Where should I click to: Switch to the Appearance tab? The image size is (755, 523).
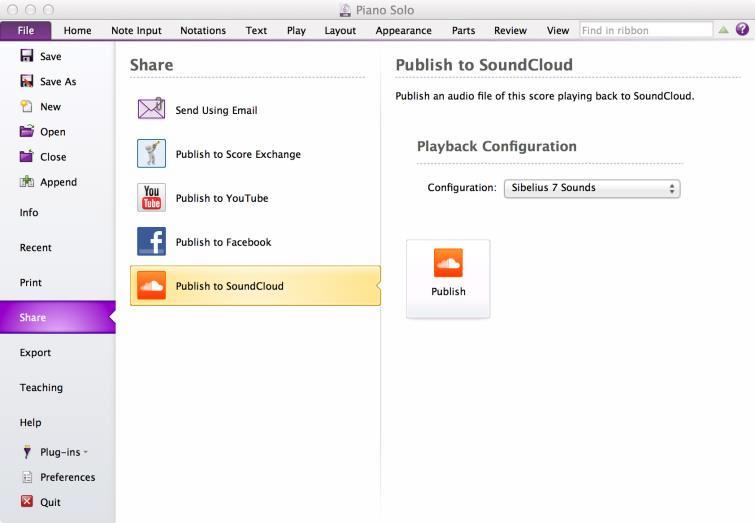coord(404,30)
